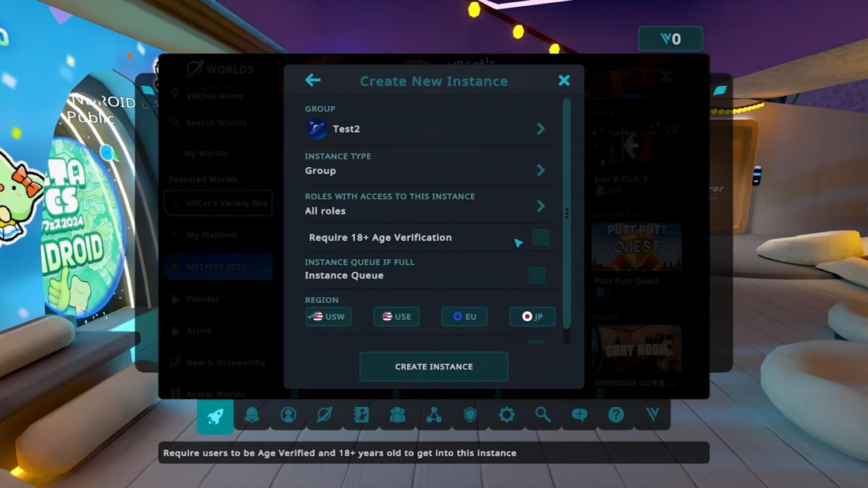Screen dimensions: 868x488
Task: Expand the Group selector showing Test2
Action: [x=540, y=129]
